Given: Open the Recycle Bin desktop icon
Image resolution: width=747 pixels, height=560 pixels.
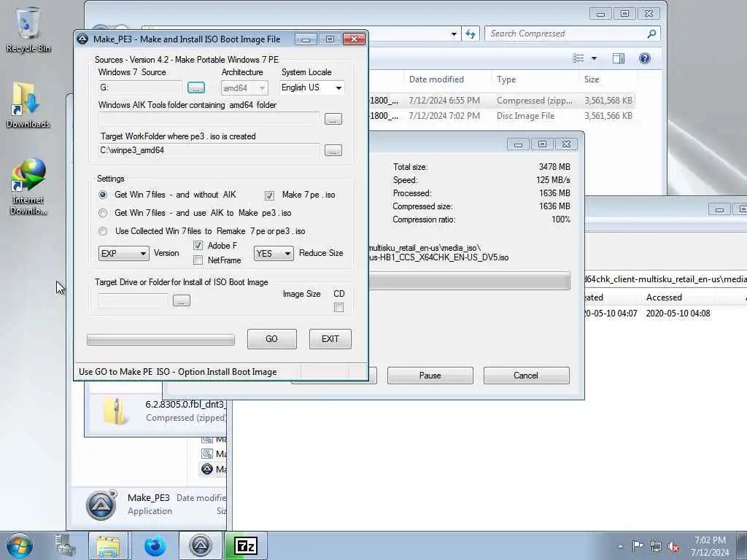Looking at the screenshot, I should (x=28, y=29).
